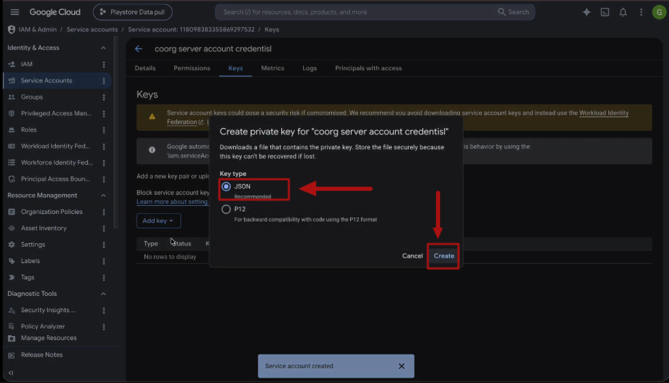Focus the top search input field
The height and width of the screenshot is (383, 669).
(x=358, y=12)
